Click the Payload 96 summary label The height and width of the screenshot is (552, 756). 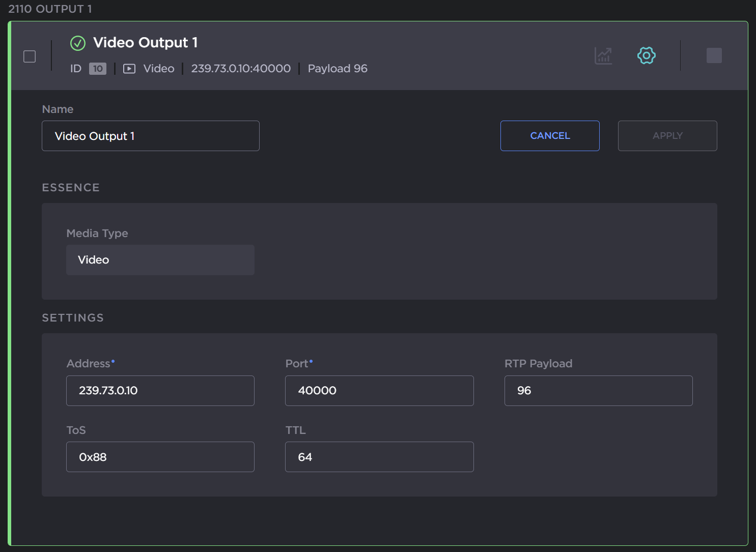click(338, 69)
